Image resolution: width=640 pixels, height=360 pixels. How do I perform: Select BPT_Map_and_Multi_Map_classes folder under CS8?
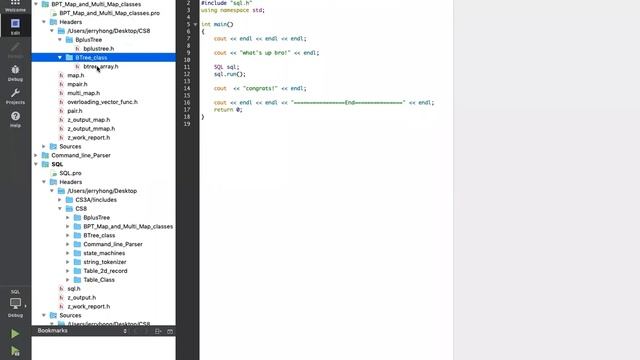[128, 227]
